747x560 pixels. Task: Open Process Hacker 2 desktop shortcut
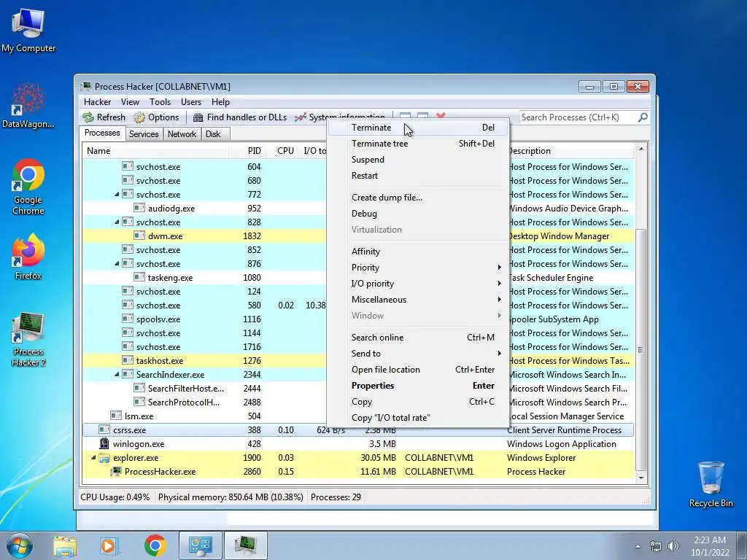point(28,339)
